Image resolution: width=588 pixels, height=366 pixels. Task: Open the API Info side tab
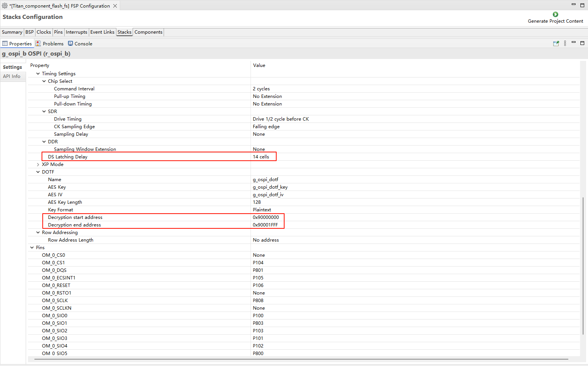[12, 76]
